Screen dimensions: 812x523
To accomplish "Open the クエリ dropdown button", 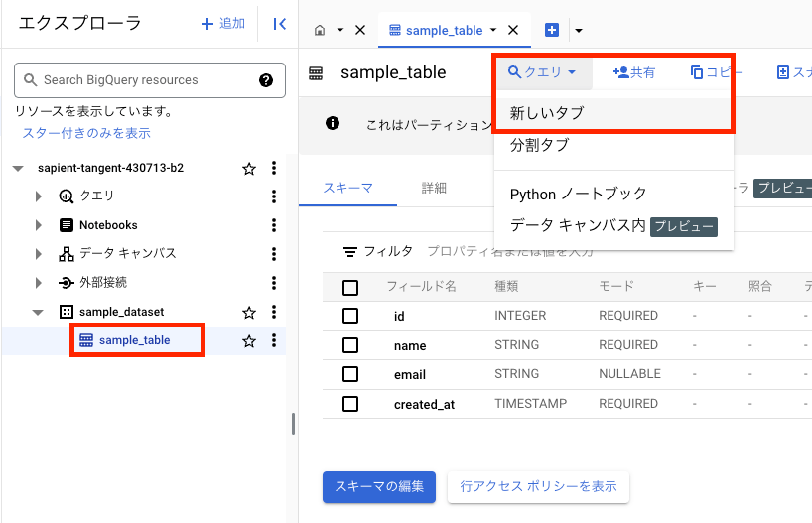I will click(x=542, y=72).
